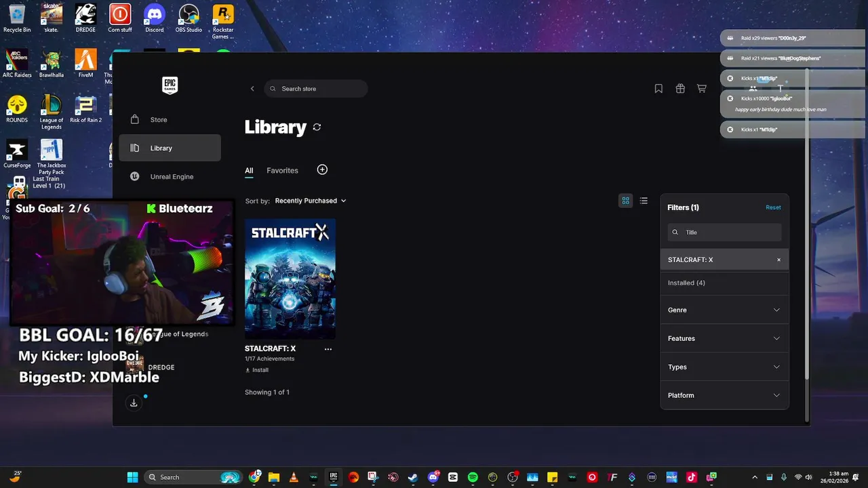Screen dimensions: 868x488
Task: Click the Showing 1 of 1 text
Action: (267, 392)
